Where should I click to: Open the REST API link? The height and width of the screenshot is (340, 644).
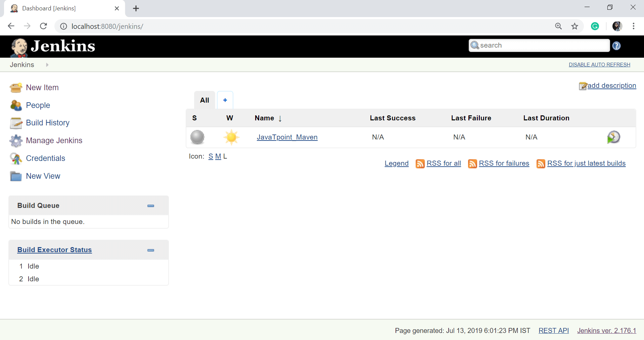click(554, 331)
